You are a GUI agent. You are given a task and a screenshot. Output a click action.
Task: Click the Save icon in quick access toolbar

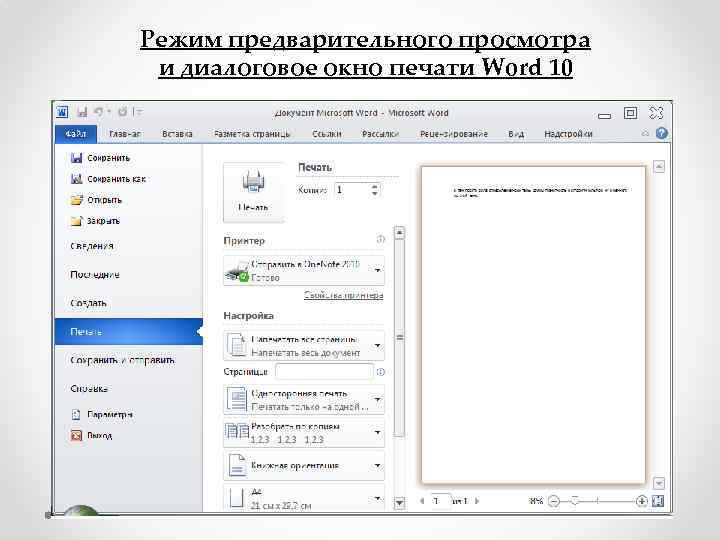pyautogui.click(x=82, y=112)
